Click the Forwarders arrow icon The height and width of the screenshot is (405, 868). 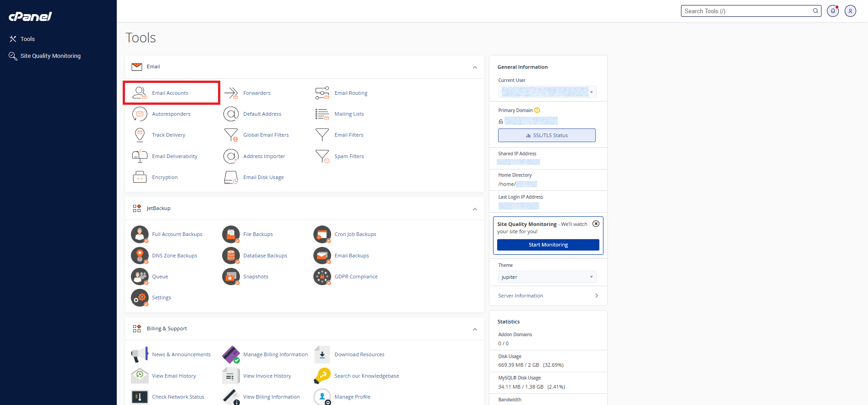tap(231, 93)
